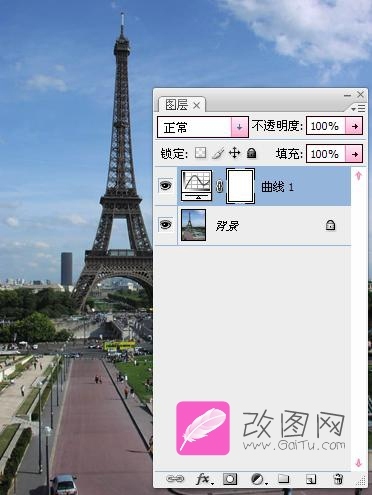Select the 曲线 1 layer mask thumbnail
Screen dimensions: 372x495
(240, 186)
